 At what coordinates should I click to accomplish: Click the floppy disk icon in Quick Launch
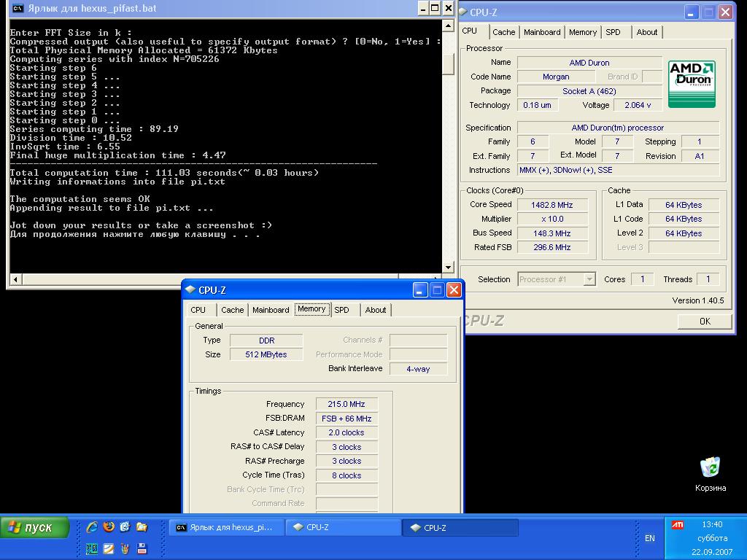click(x=142, y=548)
